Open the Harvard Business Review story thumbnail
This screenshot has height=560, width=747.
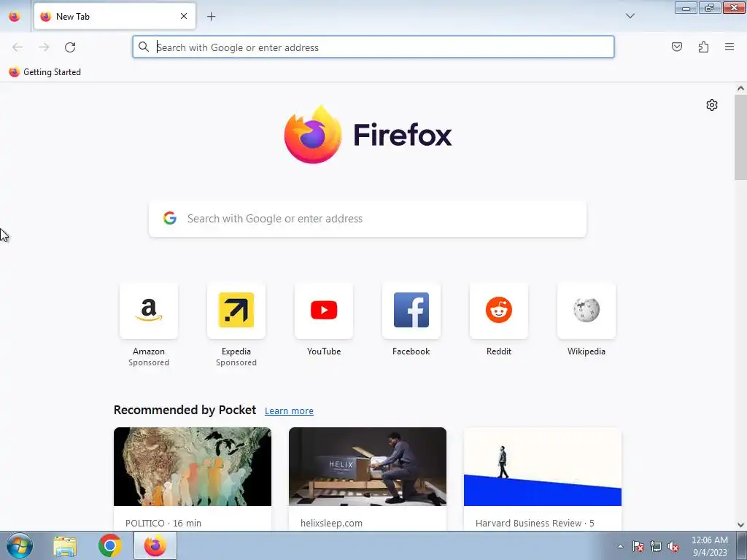click(543, 467)
